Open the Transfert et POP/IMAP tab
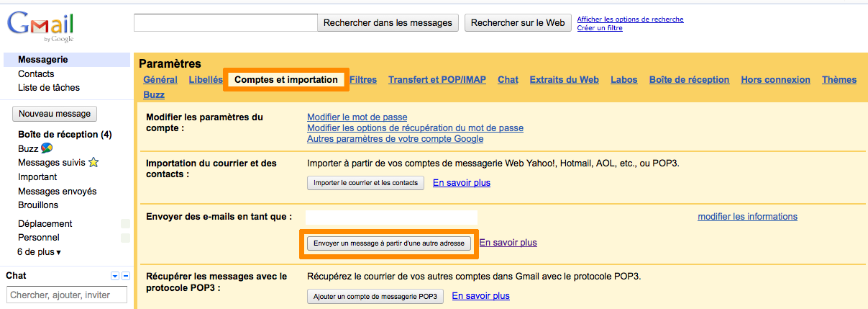 pyautogui.click(x=437, y=80)
